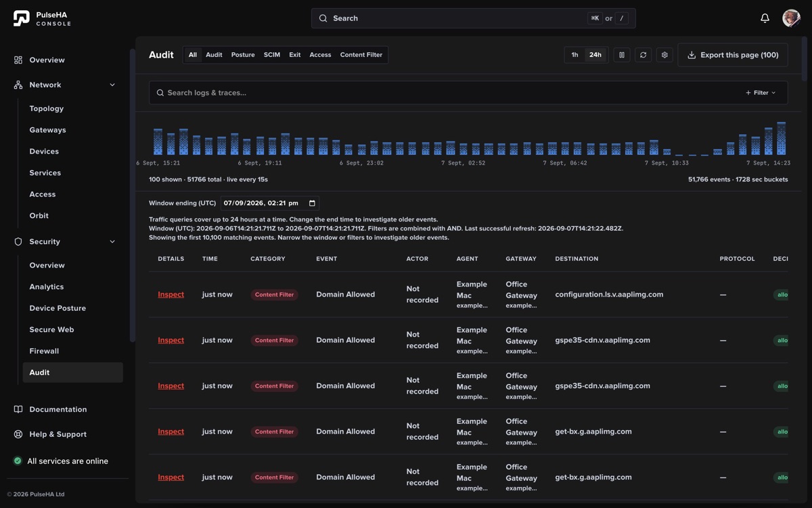
Task: Open the Documentation link
Action: pyautogui.click(x=58, y=409)
